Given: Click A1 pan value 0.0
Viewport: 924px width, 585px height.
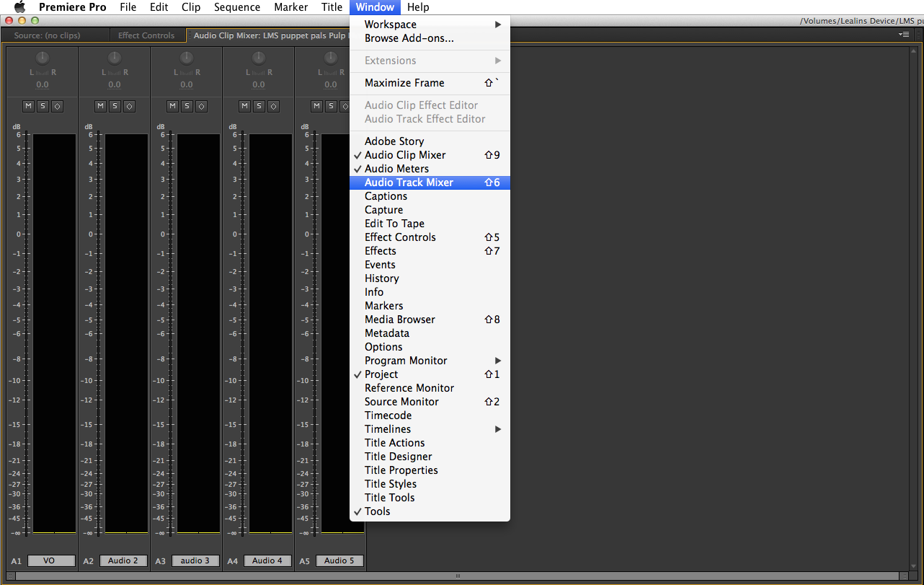Looking at the screenshot, I should click(x=43, y=84).
